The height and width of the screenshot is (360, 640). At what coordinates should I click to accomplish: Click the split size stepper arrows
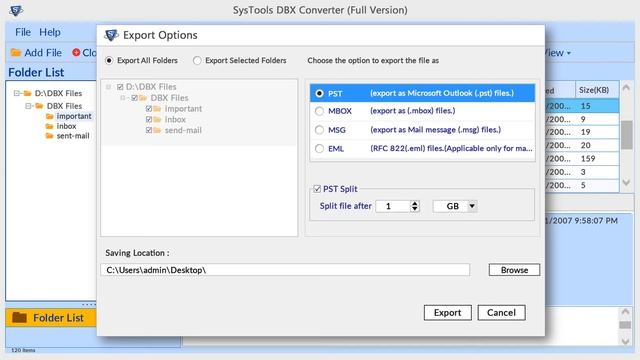(415, 206)
